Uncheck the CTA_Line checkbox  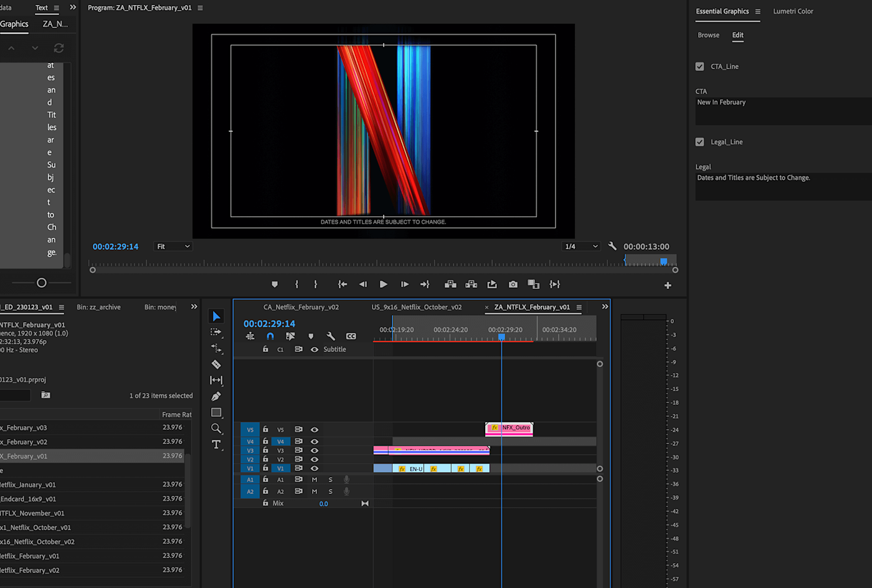pos(699,67)
